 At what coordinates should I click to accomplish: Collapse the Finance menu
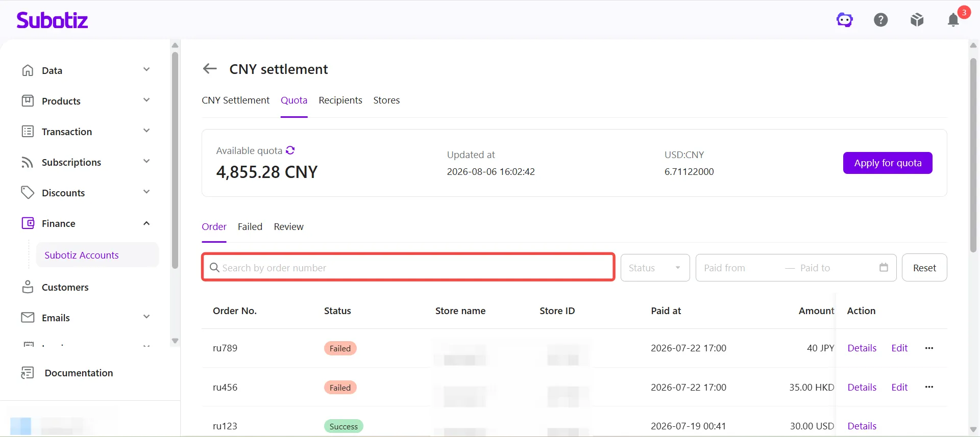coord(146,223)
